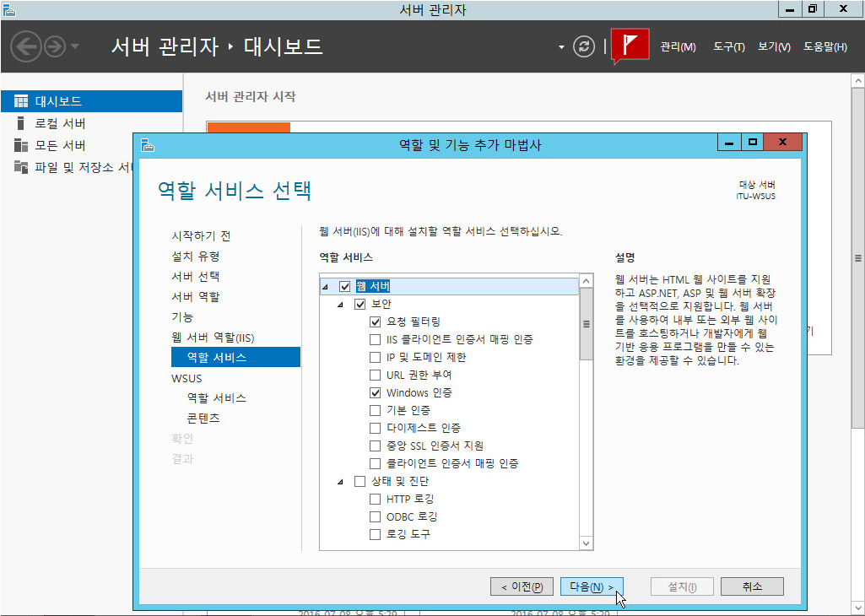Uncheck the Windows 인증 checkbox
Viewport: 865px width, 616px height.
(x=376, y=392)
